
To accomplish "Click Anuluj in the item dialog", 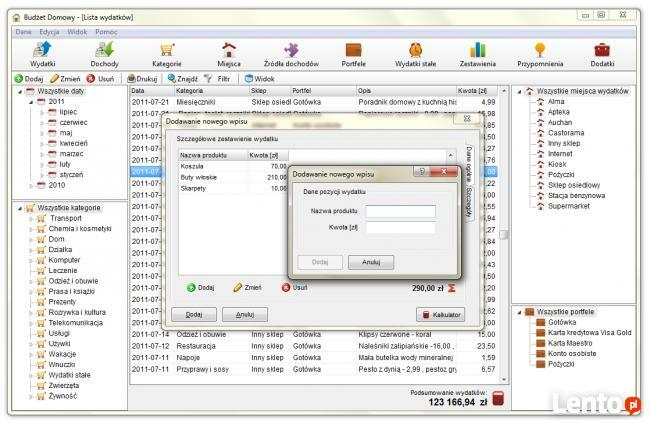I will (x=370, y=262).
